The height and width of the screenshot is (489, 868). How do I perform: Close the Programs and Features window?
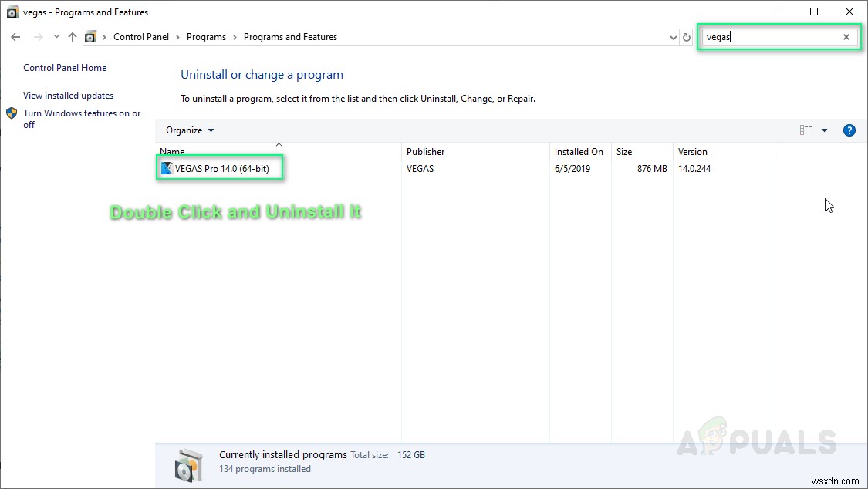(849, 12)
